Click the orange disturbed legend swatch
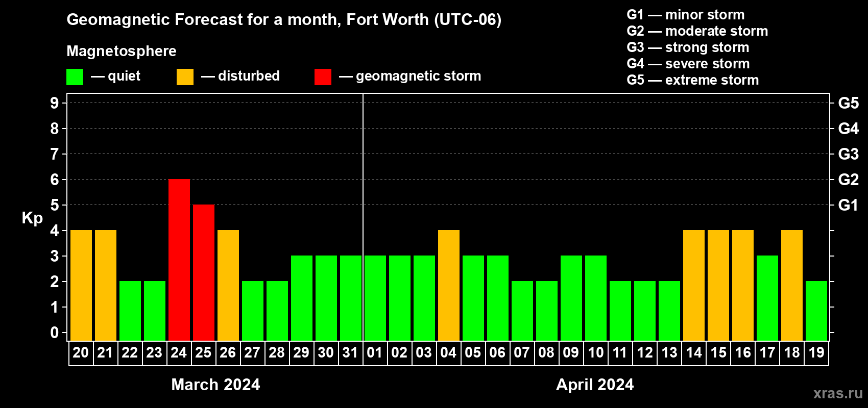Viewport: 868px width, 408px height. coord(185,77)
